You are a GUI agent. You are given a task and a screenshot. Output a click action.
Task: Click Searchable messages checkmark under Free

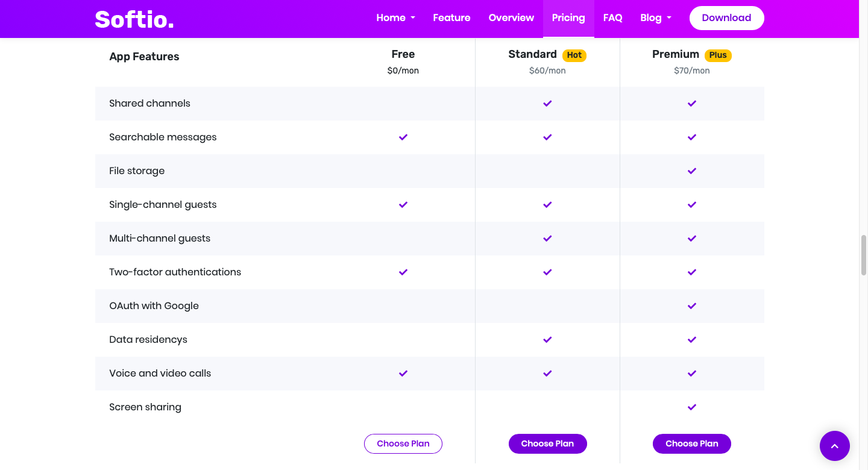[x=403, y=137]
